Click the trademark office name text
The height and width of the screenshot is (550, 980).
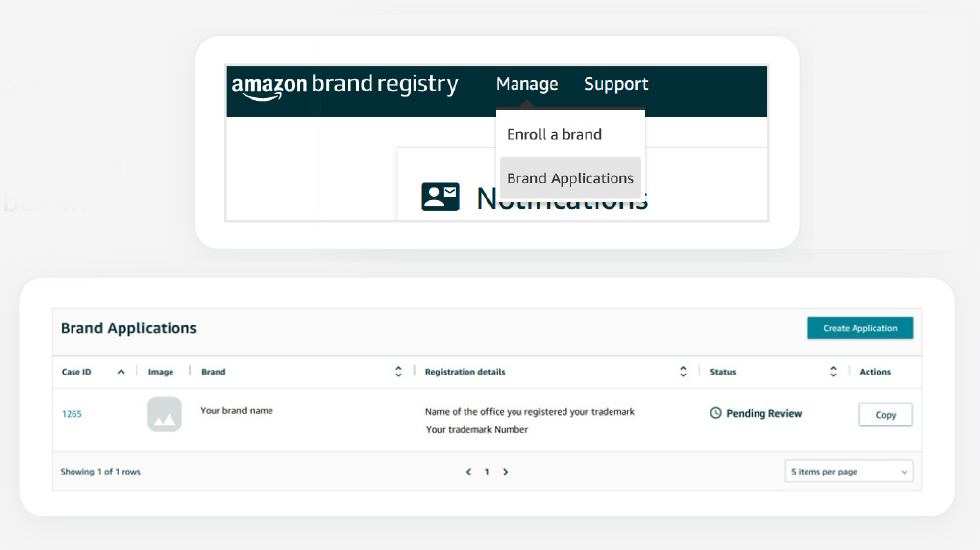pos(530,411)
